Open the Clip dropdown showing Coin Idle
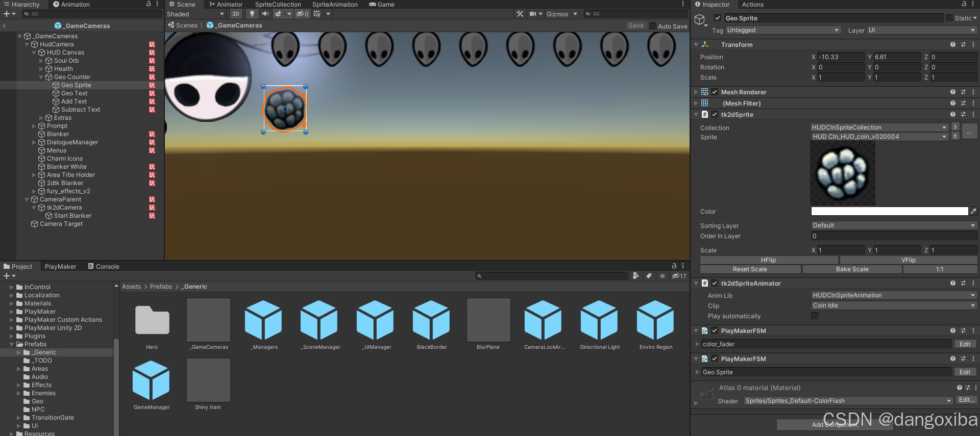The height and width of the screenshot is (436, 980). click(x=894, y=305)
